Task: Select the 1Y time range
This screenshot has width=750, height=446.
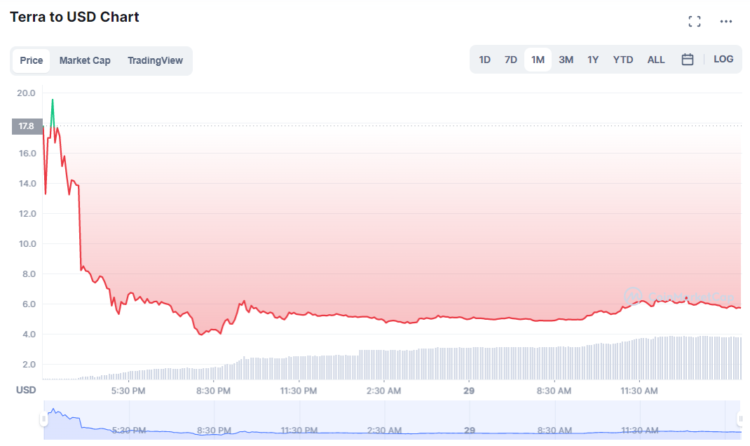Action: [x=593, y=60]
